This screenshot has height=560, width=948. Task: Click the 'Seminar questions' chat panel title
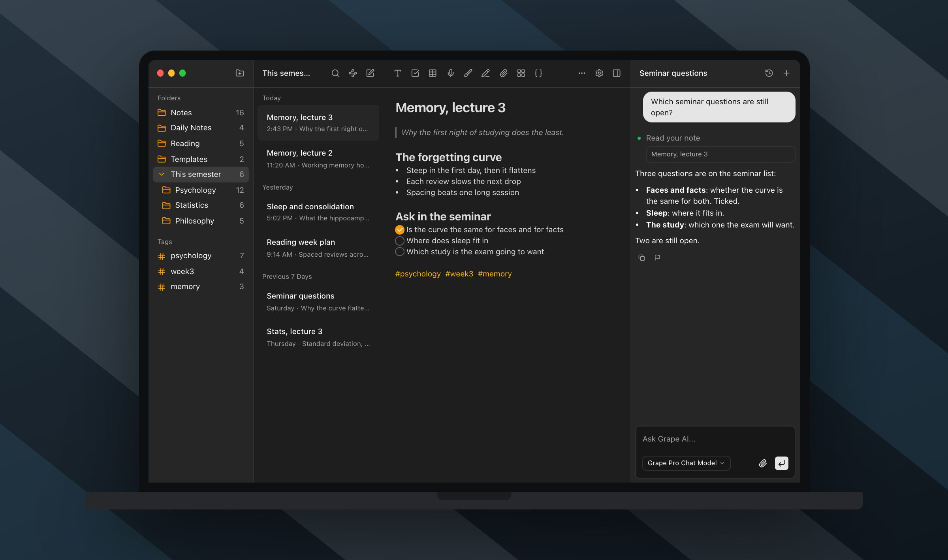click(x=673, y=73)
